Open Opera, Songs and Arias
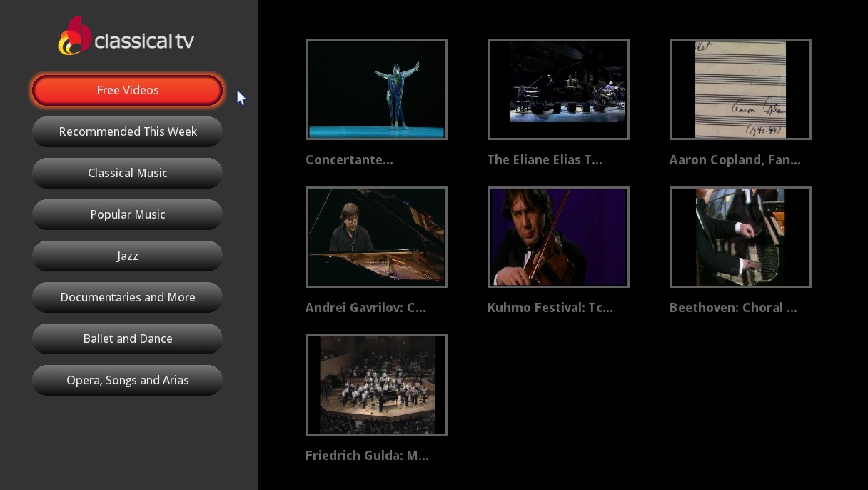Viewport: 868px width, 490px height. [127, 381]
